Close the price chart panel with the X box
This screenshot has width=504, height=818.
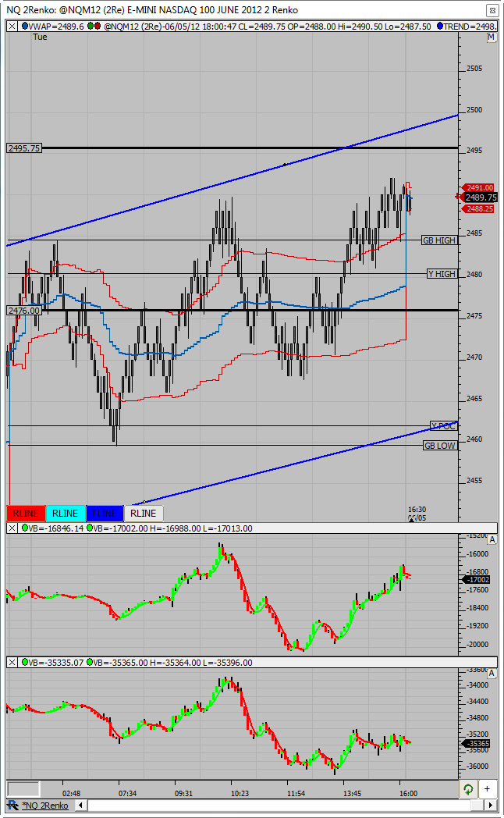pyautogui.click(x=12, y=26)
